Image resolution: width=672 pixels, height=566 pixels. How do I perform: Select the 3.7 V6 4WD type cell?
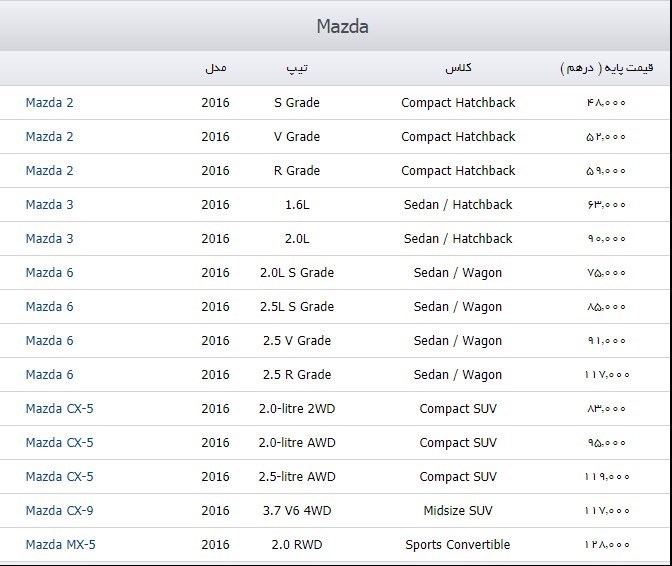coord(297,510)
